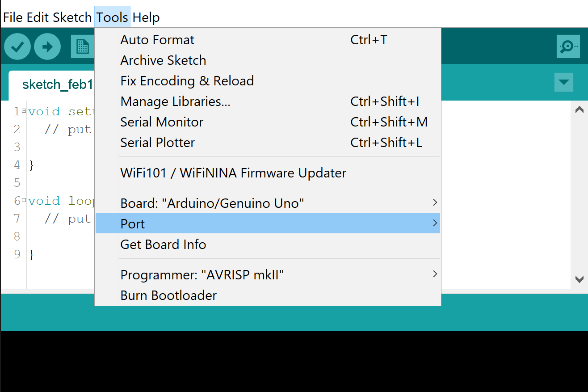Click the Verify checkmark icon
The height and width of the screenshot is (392, 588).
point(17,46)
